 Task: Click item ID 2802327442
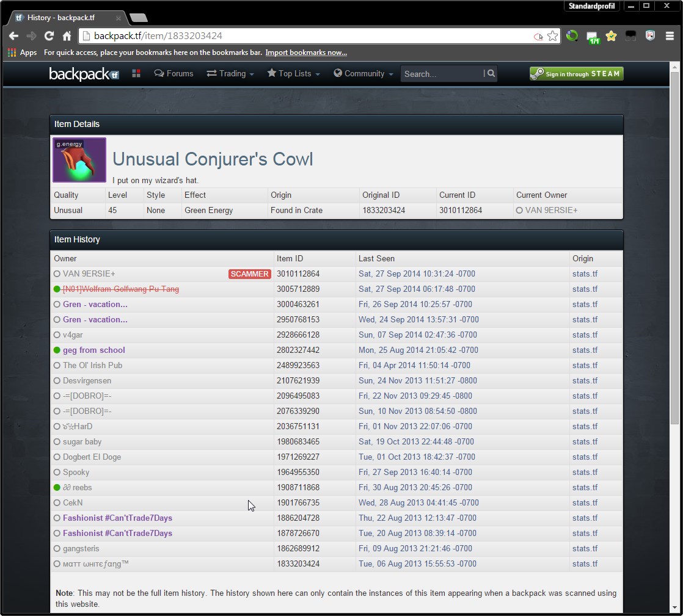(298, 350)
